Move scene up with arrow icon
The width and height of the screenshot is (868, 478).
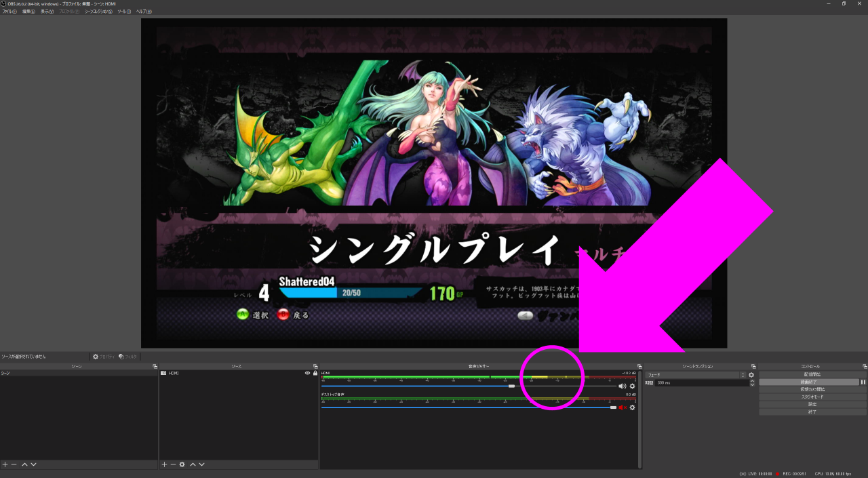click(24, 464)
